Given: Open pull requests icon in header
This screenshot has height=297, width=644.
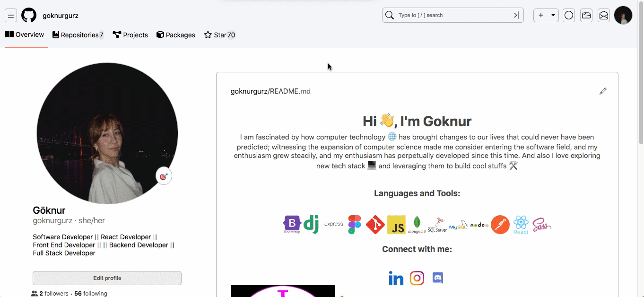Looking at the screenshot, I should pyautogui.click(x=586, y=15).
